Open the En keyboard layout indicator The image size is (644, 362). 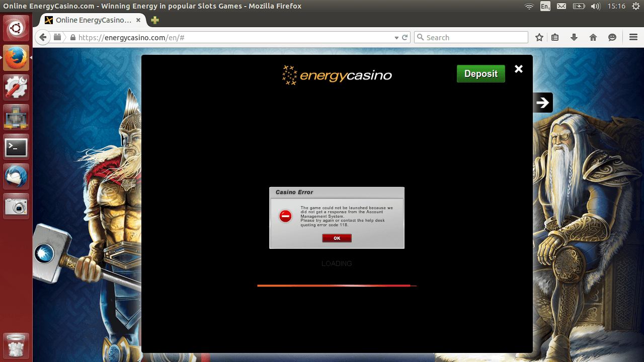point(545,6)
